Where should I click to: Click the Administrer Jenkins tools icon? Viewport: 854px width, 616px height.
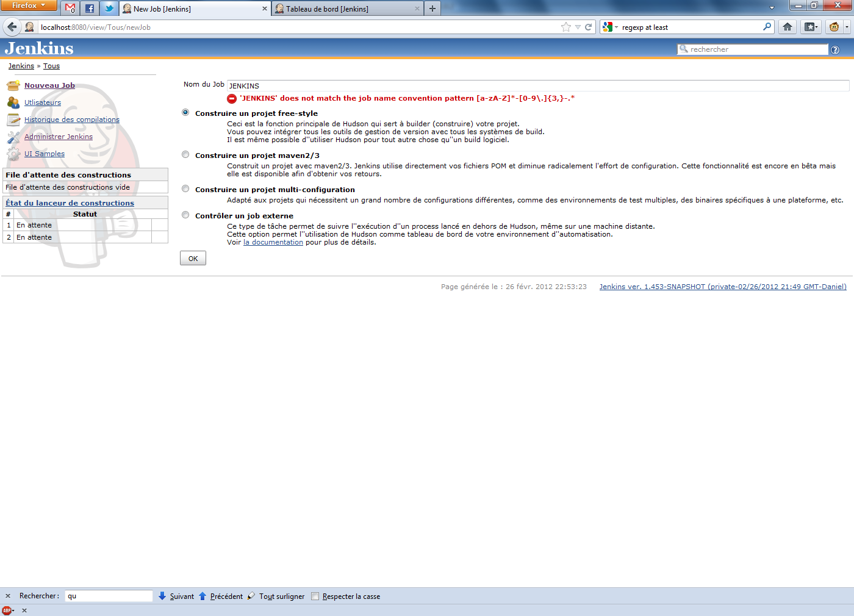pos(13,137)
